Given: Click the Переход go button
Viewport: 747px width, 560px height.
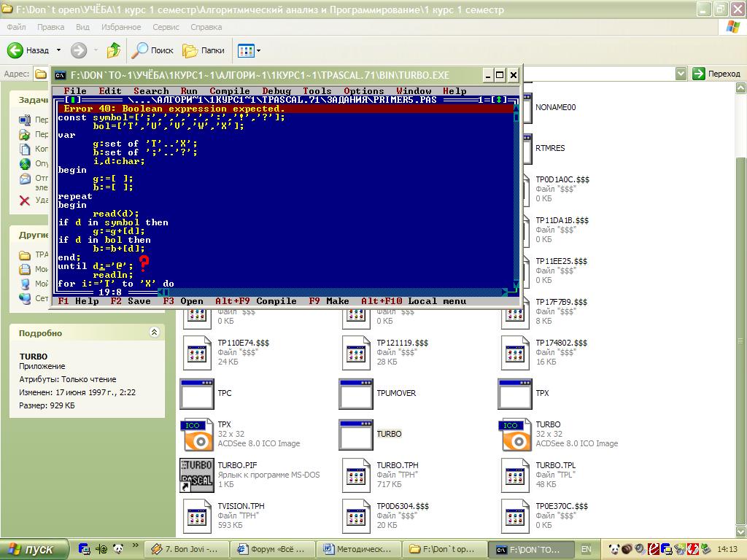Looking at the screenshot, I should 716,74.
